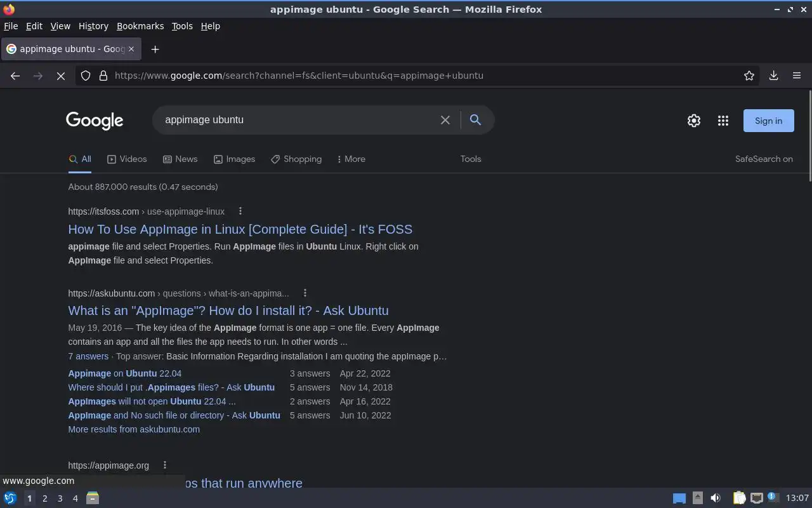Open How To Use AppImage It's FOSS link
The image size is (812, 508).
[240, 229]
